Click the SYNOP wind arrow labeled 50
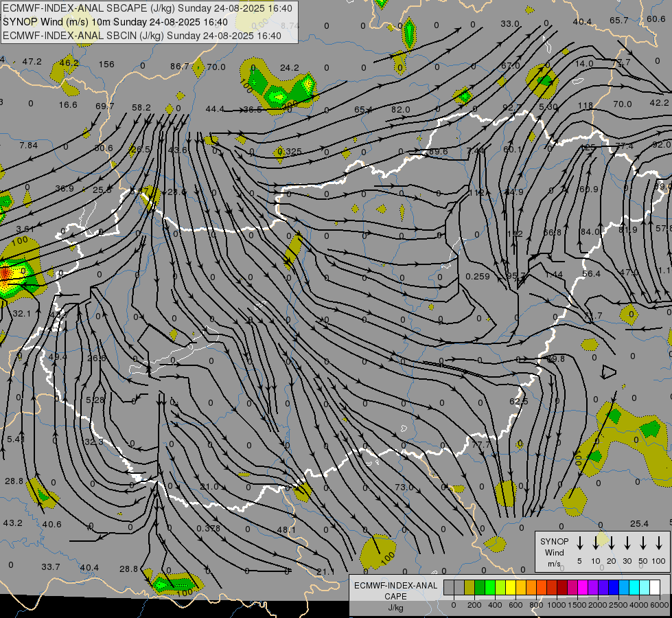The width and height of the screenshot is (672, 618). 643,543
